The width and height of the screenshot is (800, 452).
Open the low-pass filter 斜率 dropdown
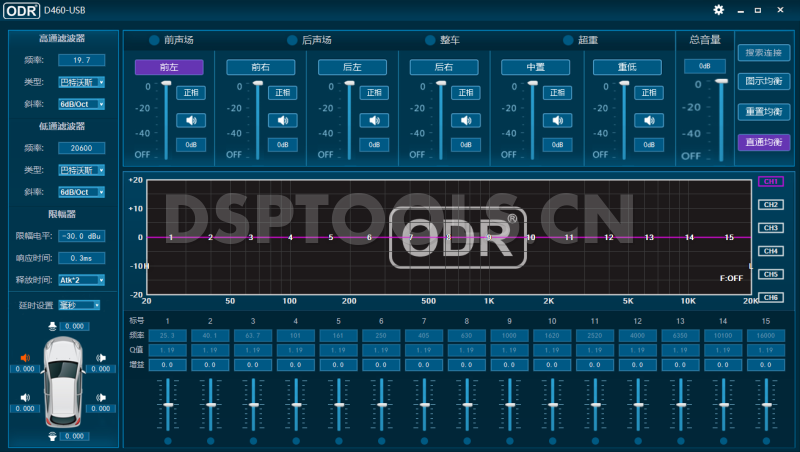click(x=82, y=192)
